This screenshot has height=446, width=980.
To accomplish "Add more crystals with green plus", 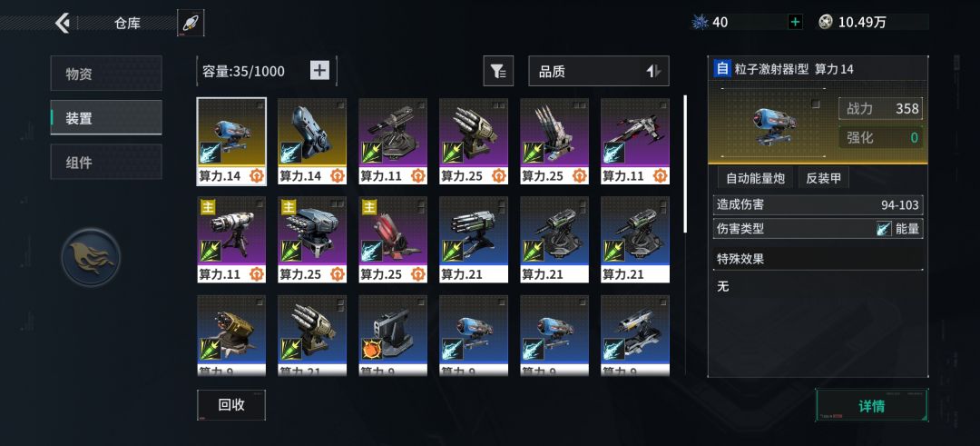I will tap(795, 23).
